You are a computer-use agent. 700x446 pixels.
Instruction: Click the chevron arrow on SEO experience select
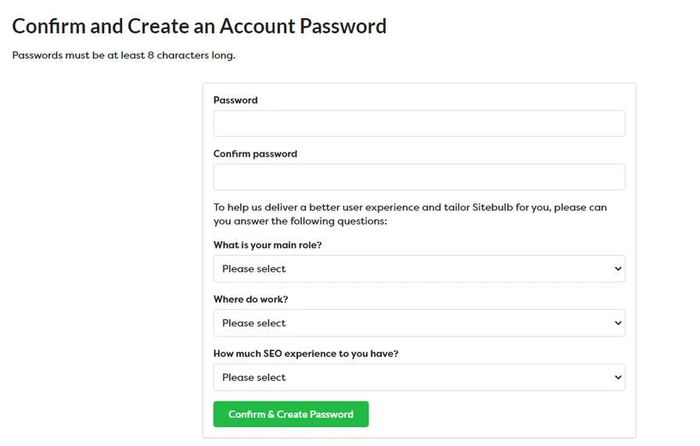tap(618, 377)
